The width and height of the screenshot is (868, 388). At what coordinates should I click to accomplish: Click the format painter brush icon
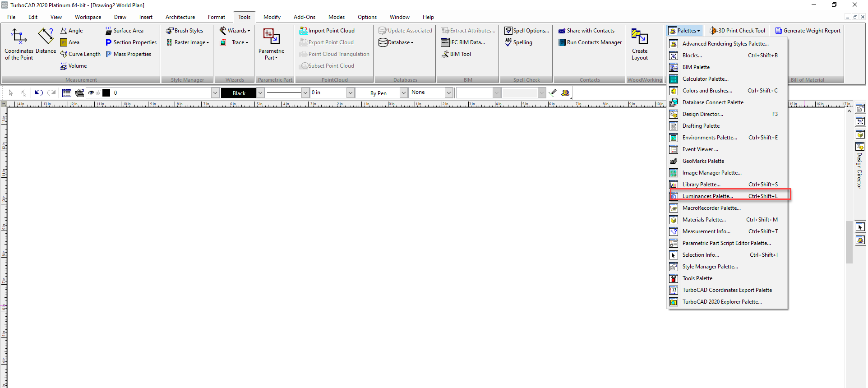(553, 93)
